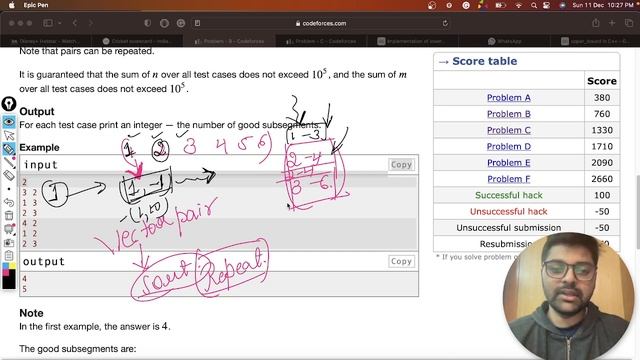Switch to the WhatsApp tab
640x360 pixels.
[x=504, y=41]
